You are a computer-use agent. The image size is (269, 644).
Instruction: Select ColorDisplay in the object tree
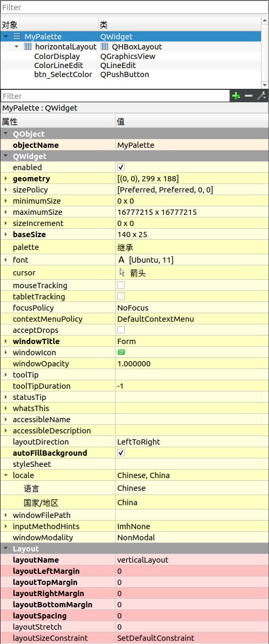(x=57, y=56)
